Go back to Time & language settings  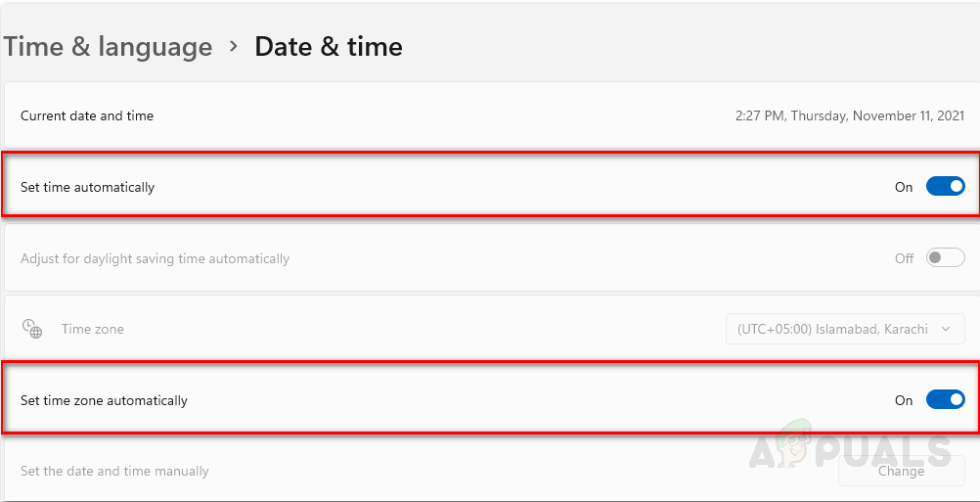tap(108, 47)
